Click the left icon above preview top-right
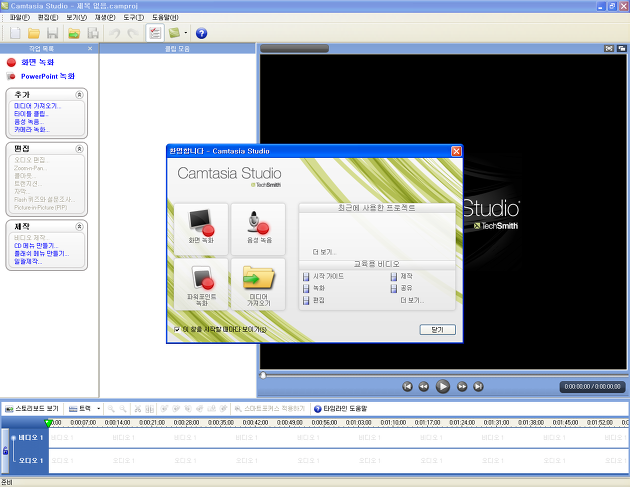The image size is (630, 487). click(x=609, y=49)
